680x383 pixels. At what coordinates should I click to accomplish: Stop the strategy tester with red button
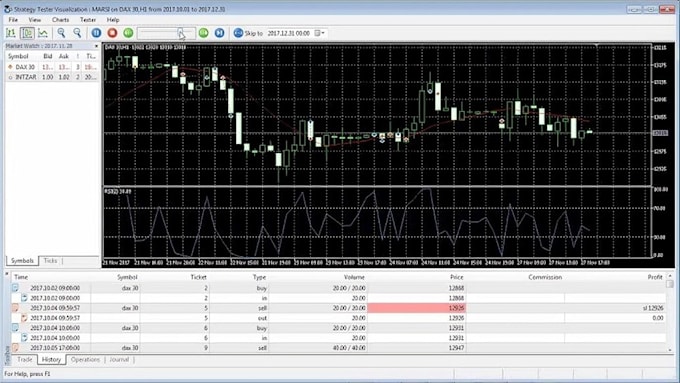112,33
